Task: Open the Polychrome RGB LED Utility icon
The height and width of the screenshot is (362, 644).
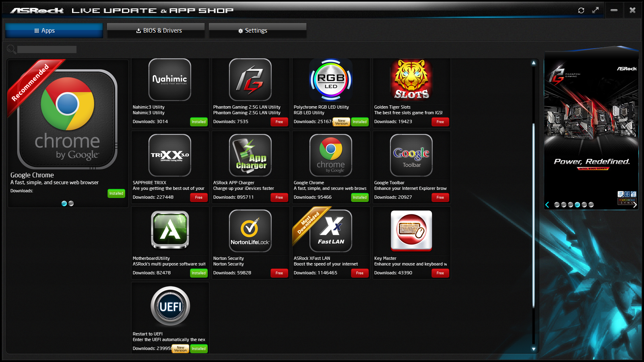Action: [x=331, y=80]
